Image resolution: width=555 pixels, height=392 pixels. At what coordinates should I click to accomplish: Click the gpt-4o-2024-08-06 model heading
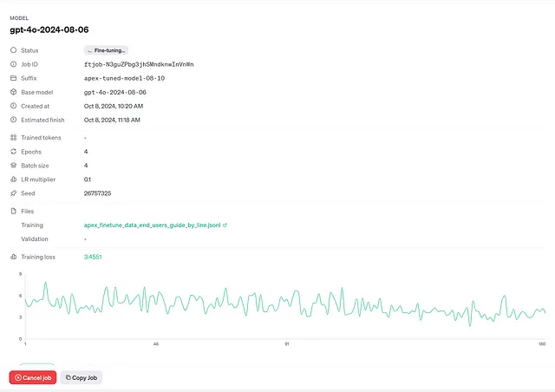[49, 29]
